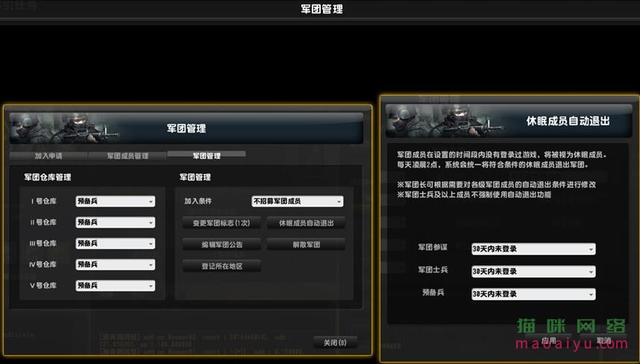
Task: Expand the IV号仓库 permission dropdown
Action: [x=115, y=265]
